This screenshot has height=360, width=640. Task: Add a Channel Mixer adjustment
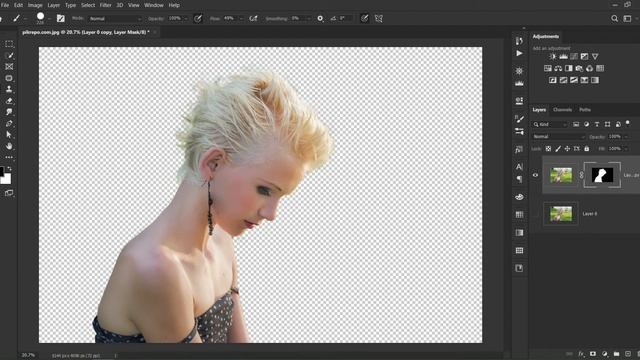pos(589,68)
